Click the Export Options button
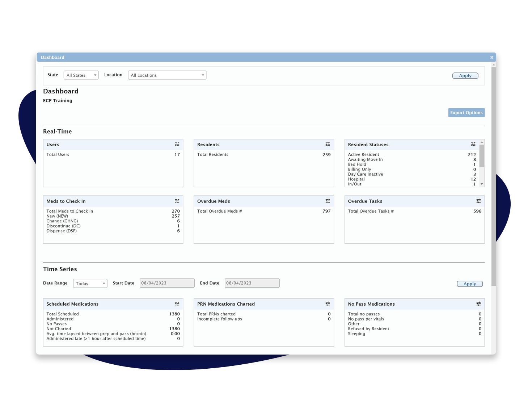 click(x=466, y=112)
